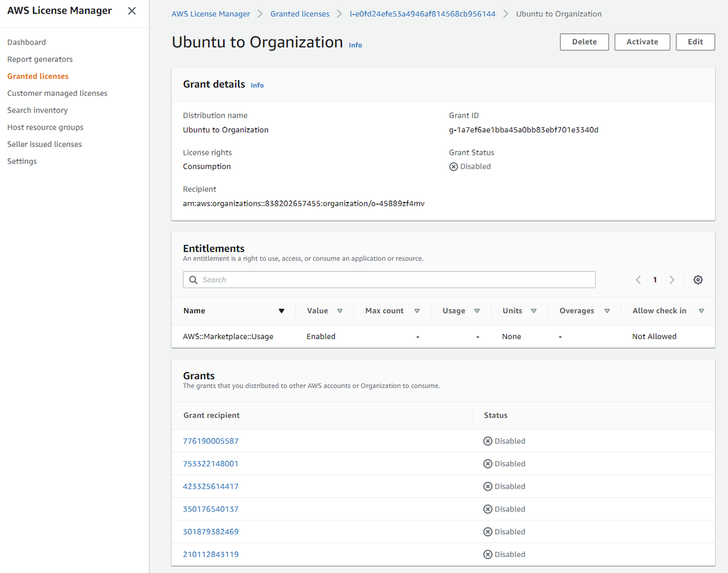Open Report generators in the sidebar
The width and height of the screenshot is (728, 573).
40,59
